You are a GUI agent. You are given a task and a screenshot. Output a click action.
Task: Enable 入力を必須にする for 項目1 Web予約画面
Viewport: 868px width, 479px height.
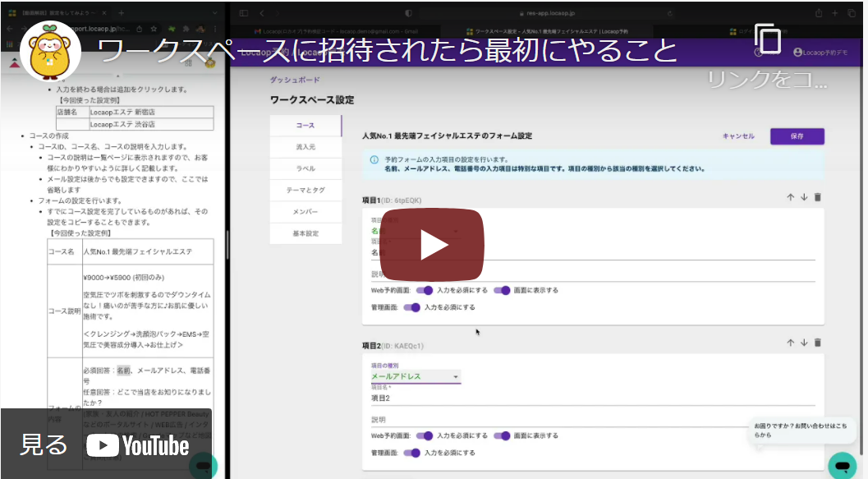coord(423,292)
